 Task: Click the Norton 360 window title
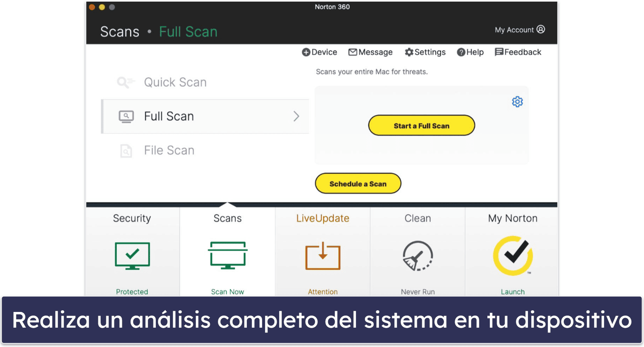tap(332, 7)
